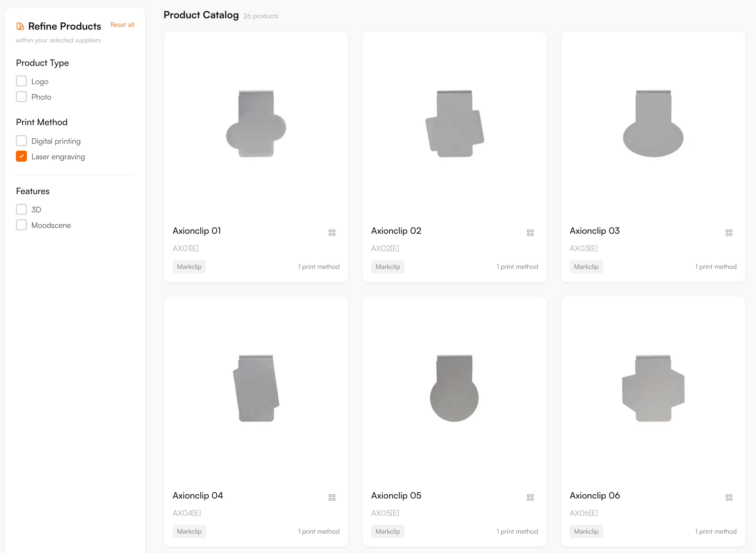The width and height of the screenshot is (756, 553).
Task: Open the Axionclip 04 product image
Action: click(x=256, y=388)
